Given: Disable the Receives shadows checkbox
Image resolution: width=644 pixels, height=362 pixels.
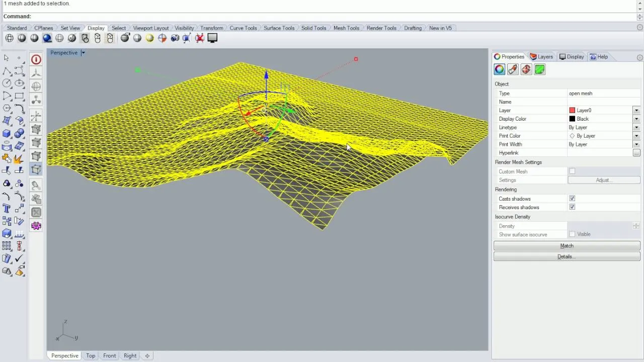Looking at the screenshot, I should pos(572,207).
